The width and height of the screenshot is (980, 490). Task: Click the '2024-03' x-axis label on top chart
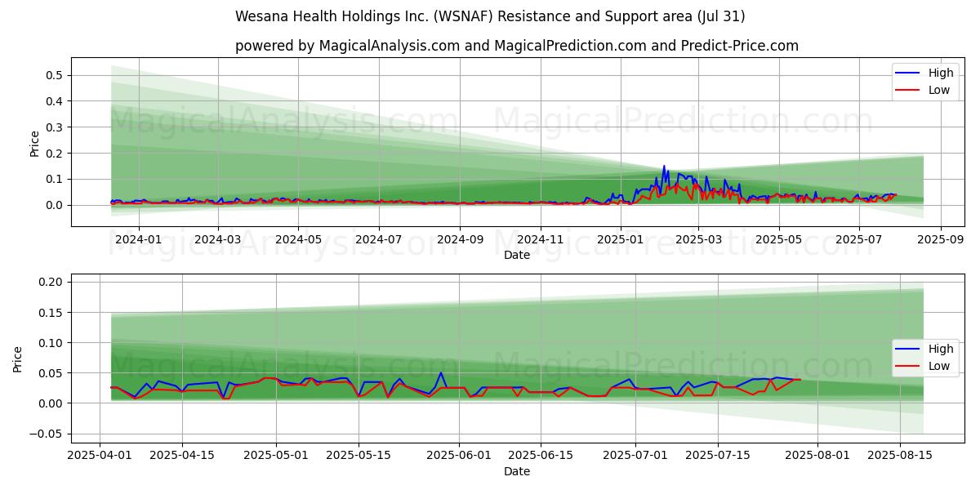[218, 239]
